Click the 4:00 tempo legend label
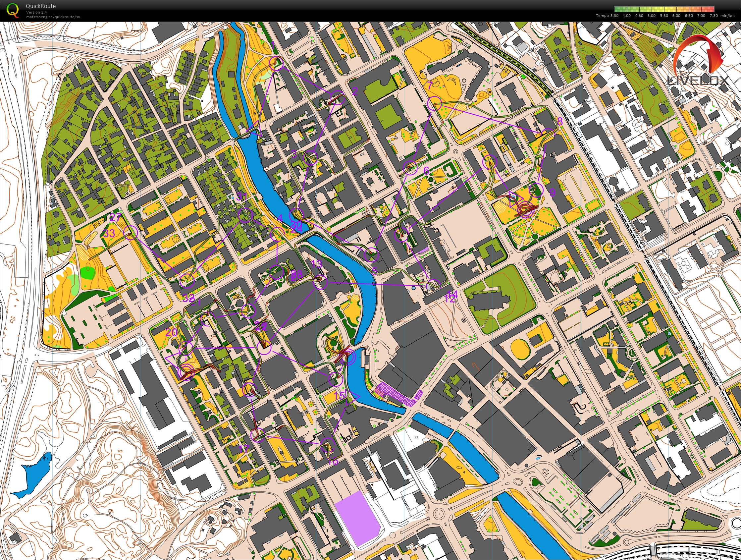 [626, 16]
